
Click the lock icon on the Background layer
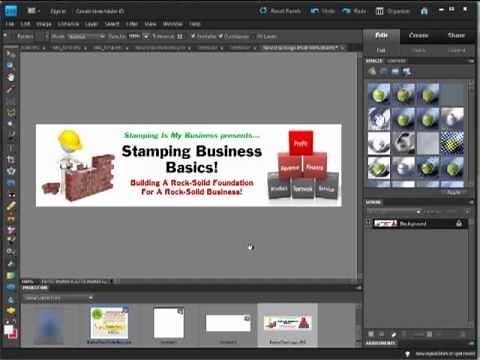pos(459,223)
